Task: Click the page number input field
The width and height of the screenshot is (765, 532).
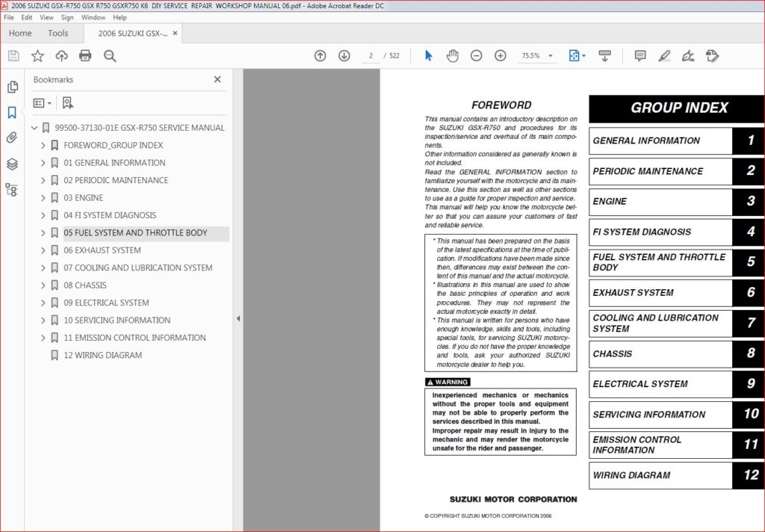Action: 371,55
